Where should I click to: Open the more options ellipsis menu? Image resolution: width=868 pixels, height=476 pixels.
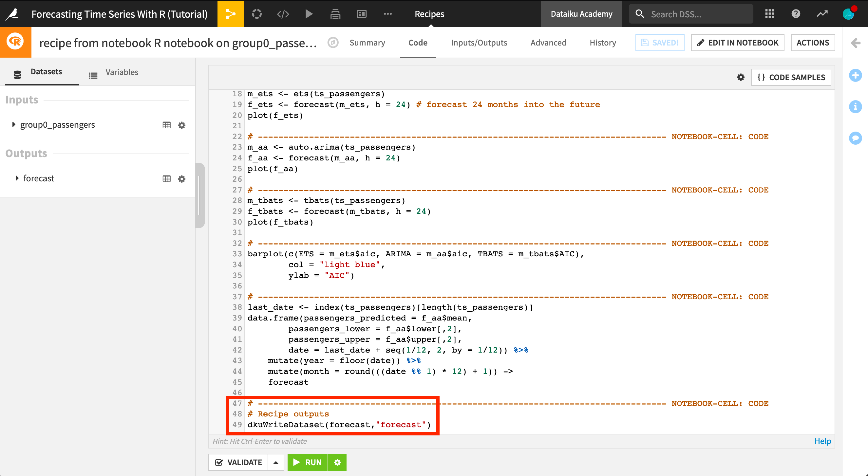[388, 14]
